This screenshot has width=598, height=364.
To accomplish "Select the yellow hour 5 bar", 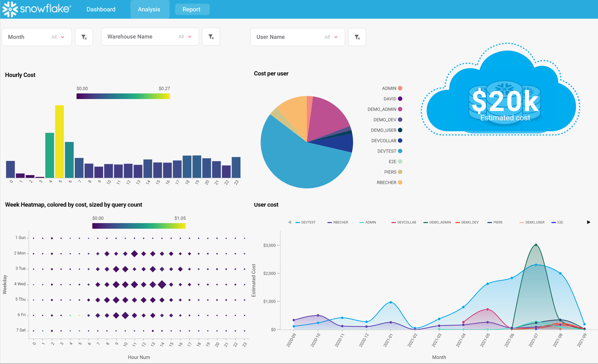I will click(x=59, y=141).
